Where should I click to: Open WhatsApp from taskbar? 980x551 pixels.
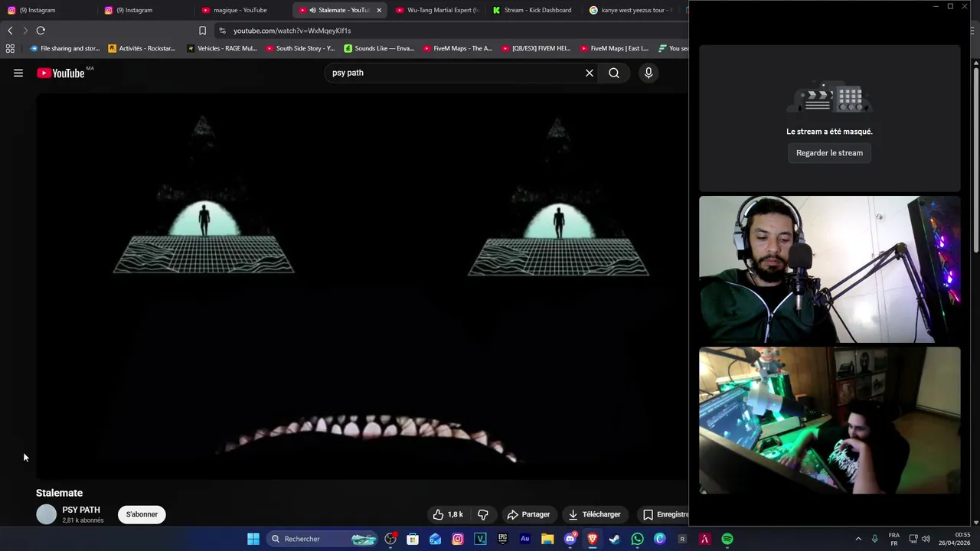[637, 539]
